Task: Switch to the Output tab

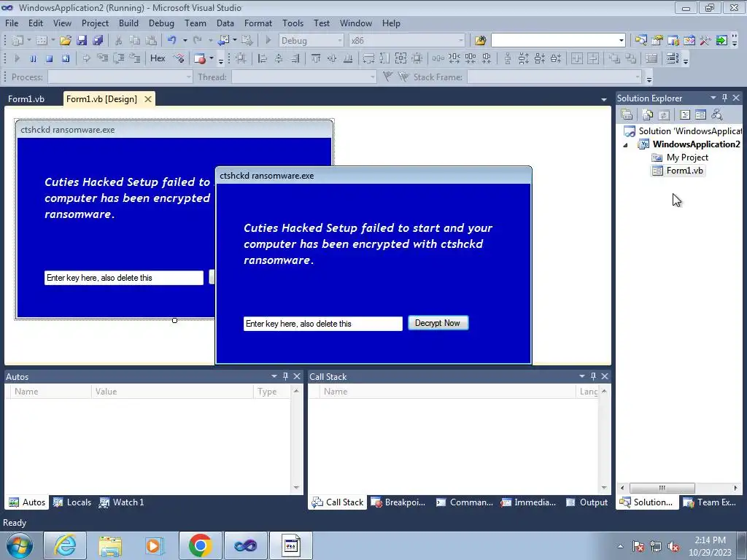Action: click(x=587, y=502)
